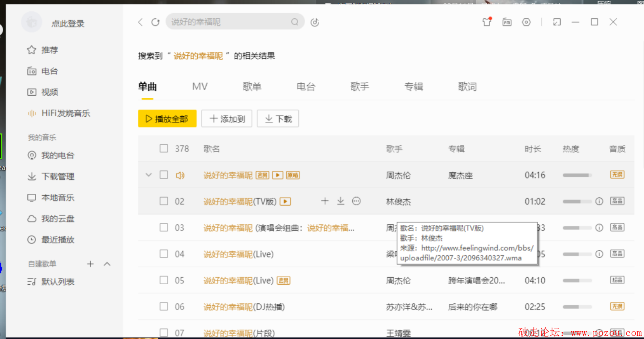Switch to mini mode window icon
This screenshot has height=339, width=644.
coord(557,22)
